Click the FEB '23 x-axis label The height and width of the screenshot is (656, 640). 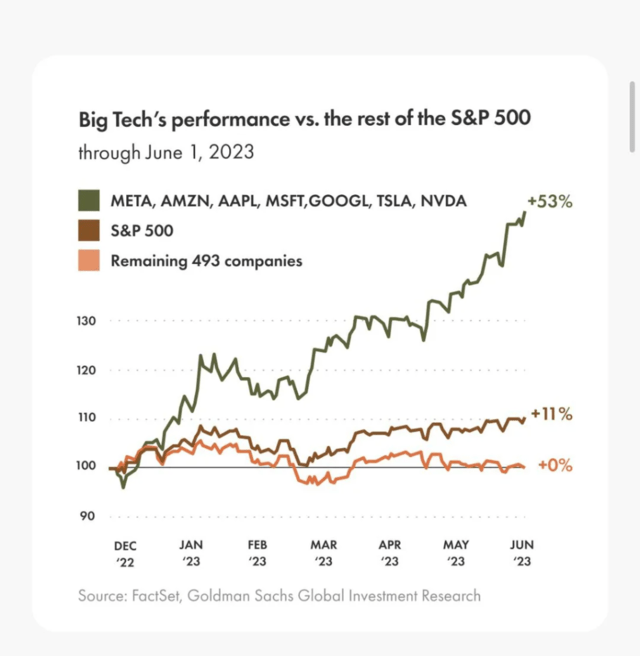(257, 553)
